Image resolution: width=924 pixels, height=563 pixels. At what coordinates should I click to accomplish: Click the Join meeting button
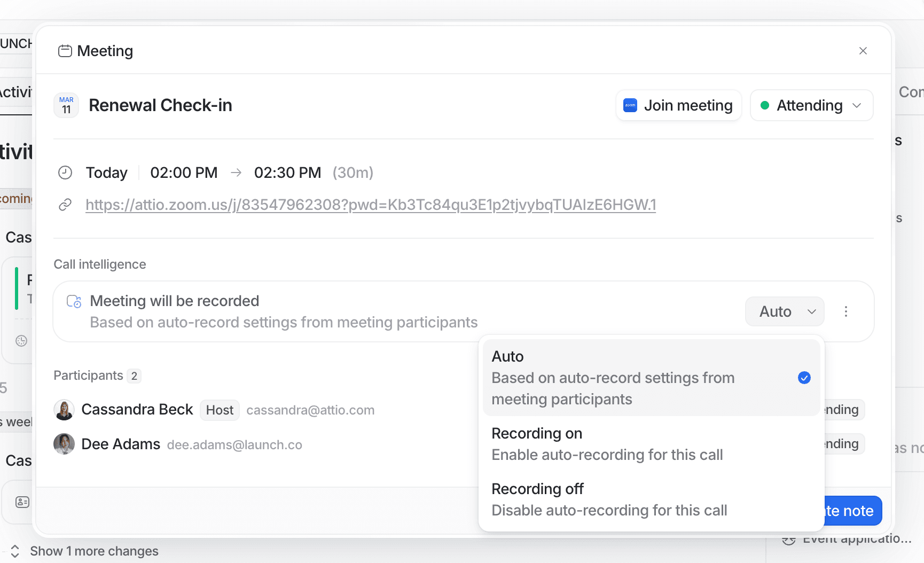point(678,105)
